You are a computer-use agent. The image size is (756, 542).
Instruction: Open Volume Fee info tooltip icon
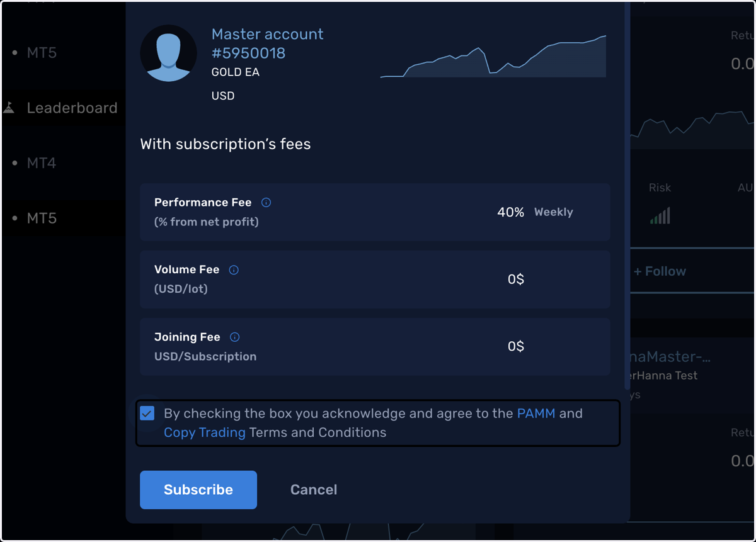234,270
